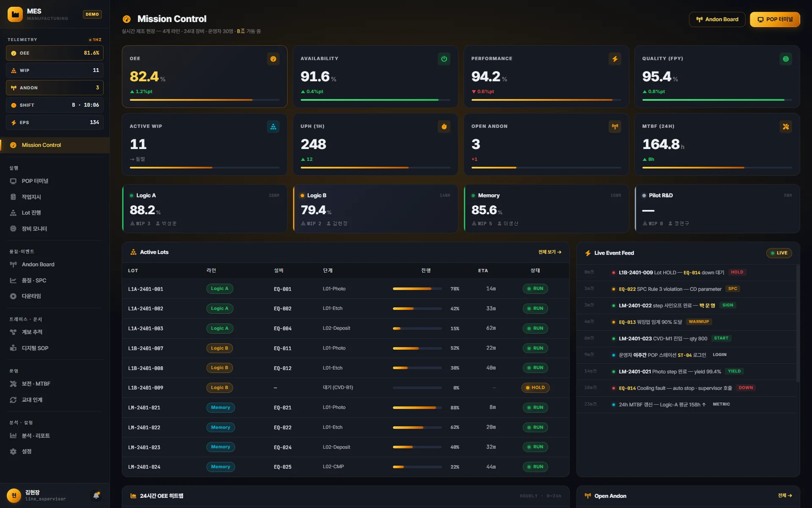Open the Logic A line card
Image resolution: width=812 pixels, height=508 pixels.
(205, 209)
